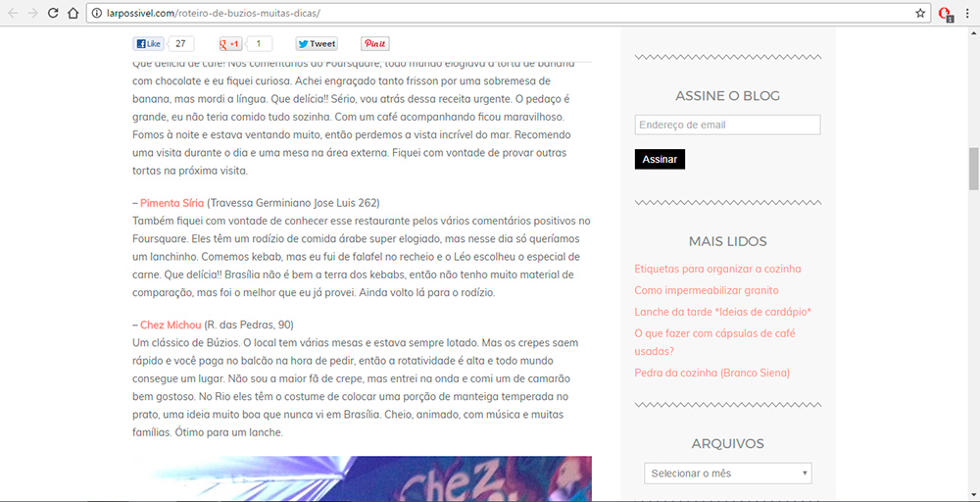Go to the browser home page icon
The height and width of the screenshot is (502, 980).
pyautogui.click(x=73, y=13)
